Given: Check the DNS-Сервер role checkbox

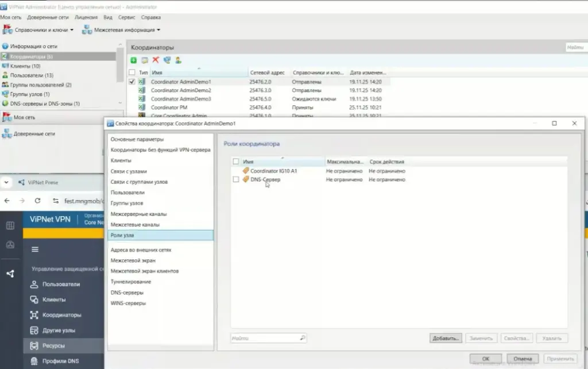Looking at the screenshot, I should pos(236,179).
